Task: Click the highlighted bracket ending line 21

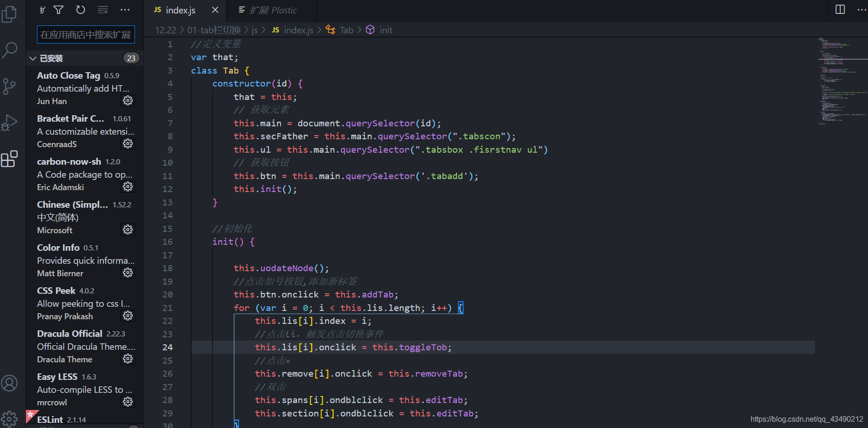Action: [460, 308]
